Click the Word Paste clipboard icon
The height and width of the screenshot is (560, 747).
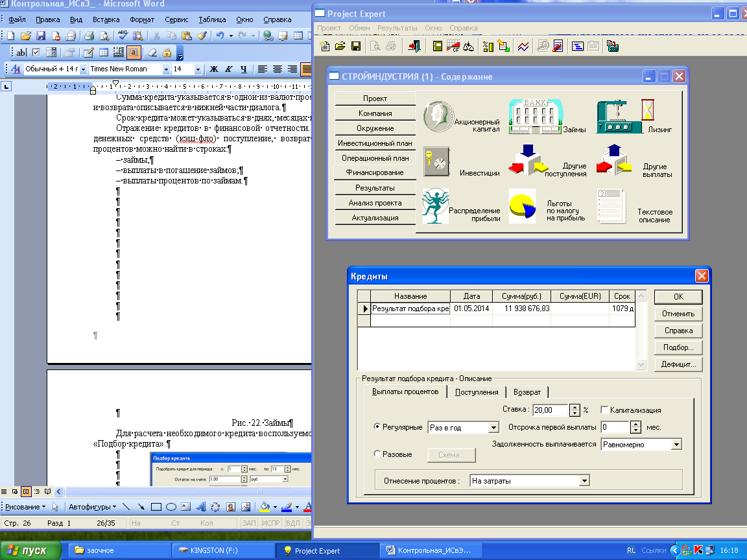coord(187,36)
